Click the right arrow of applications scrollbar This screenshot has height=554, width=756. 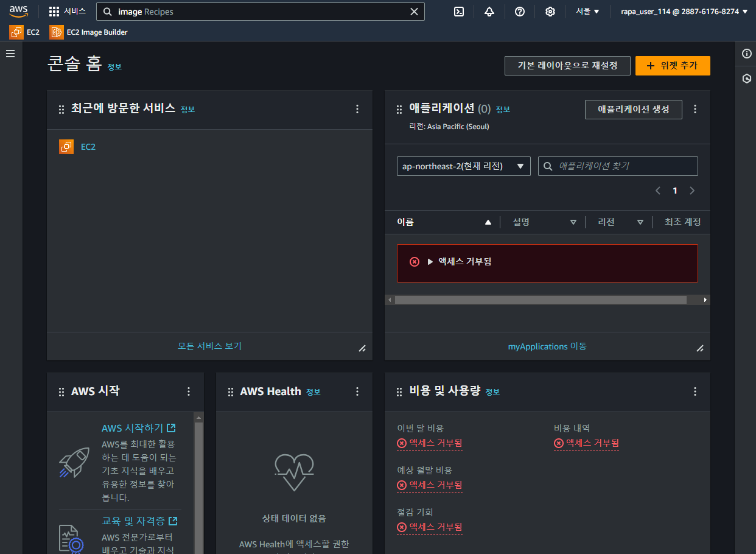click(x=705, y=300)
